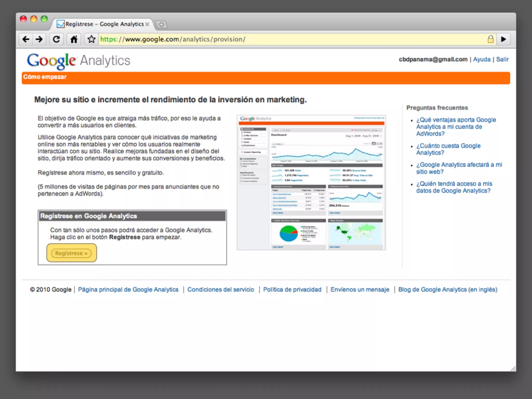Go to the home page icon
This screenshot has height=399, width=532.
pos(74,39)
